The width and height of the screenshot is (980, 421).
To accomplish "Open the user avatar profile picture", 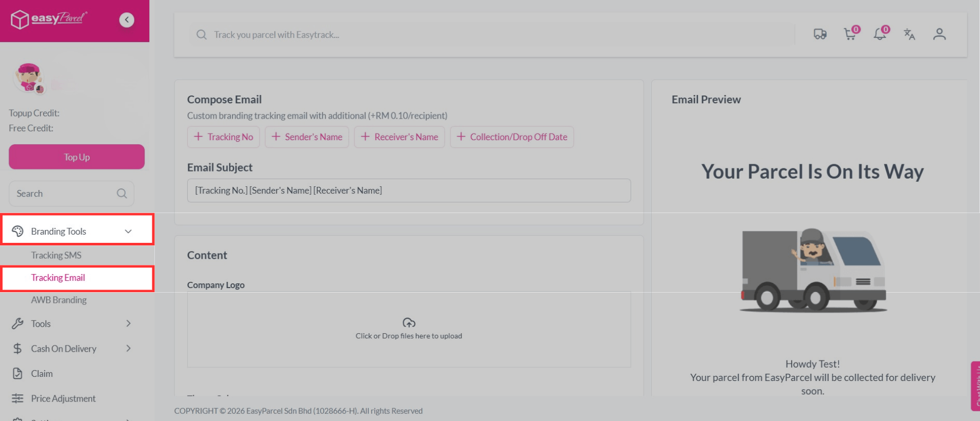I will 29,78.
